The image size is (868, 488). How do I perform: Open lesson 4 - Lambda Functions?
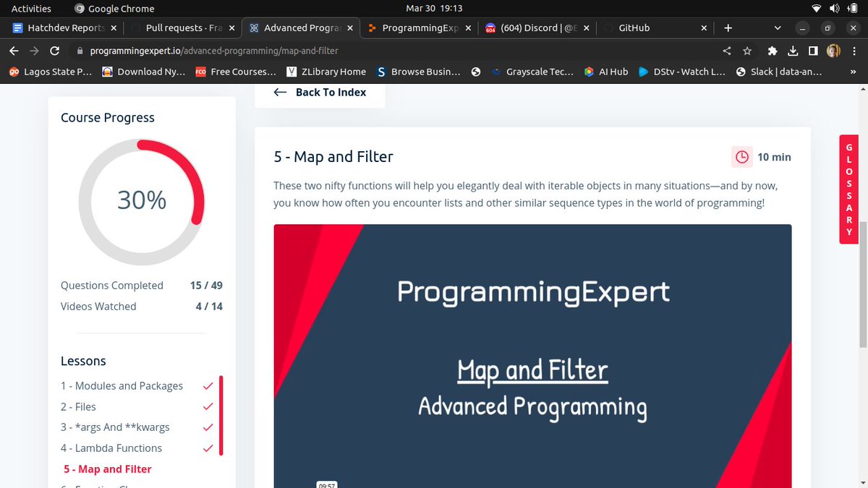tap(111, 448)
